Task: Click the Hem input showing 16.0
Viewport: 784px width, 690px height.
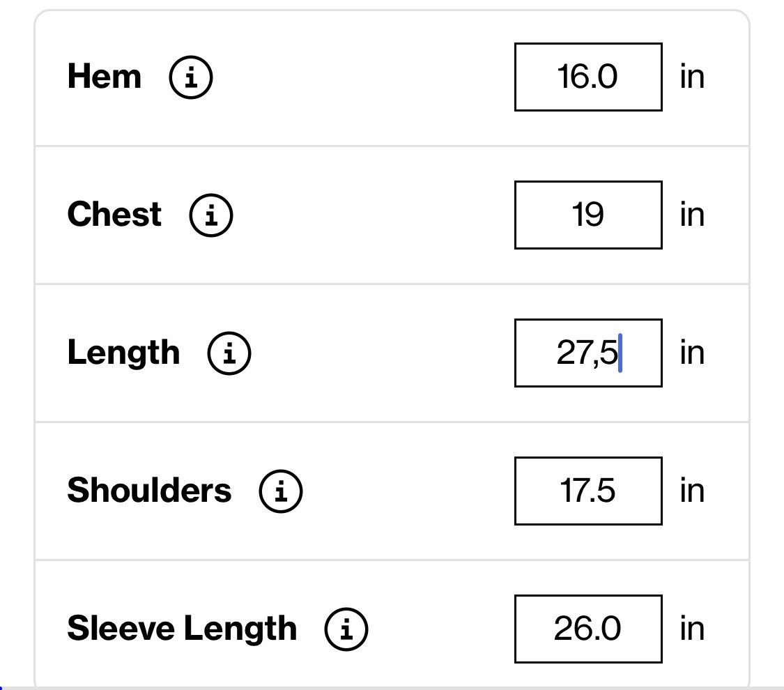Action: [588, 77]
